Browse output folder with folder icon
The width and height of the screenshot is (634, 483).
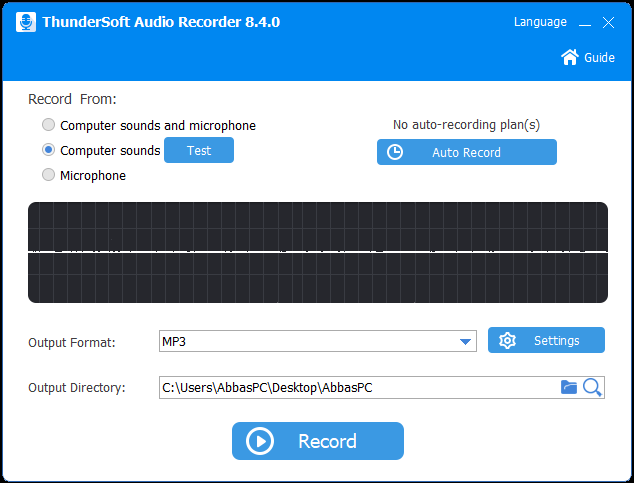(x=569, y=387)
